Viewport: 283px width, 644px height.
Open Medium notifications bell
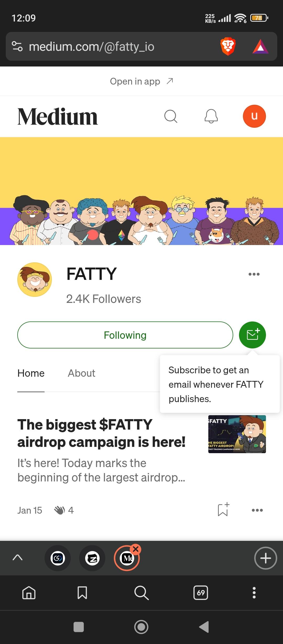coord(211,116)
